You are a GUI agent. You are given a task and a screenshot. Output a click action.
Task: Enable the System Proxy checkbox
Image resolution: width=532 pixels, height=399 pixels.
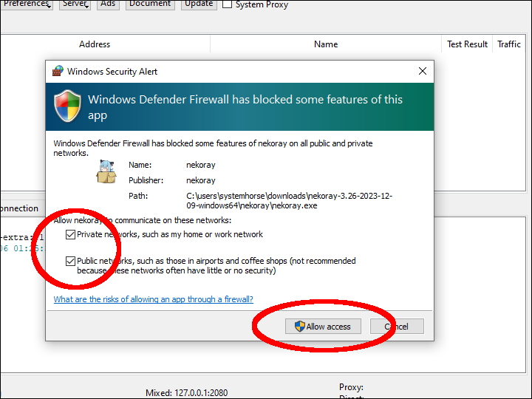(227, 4)
